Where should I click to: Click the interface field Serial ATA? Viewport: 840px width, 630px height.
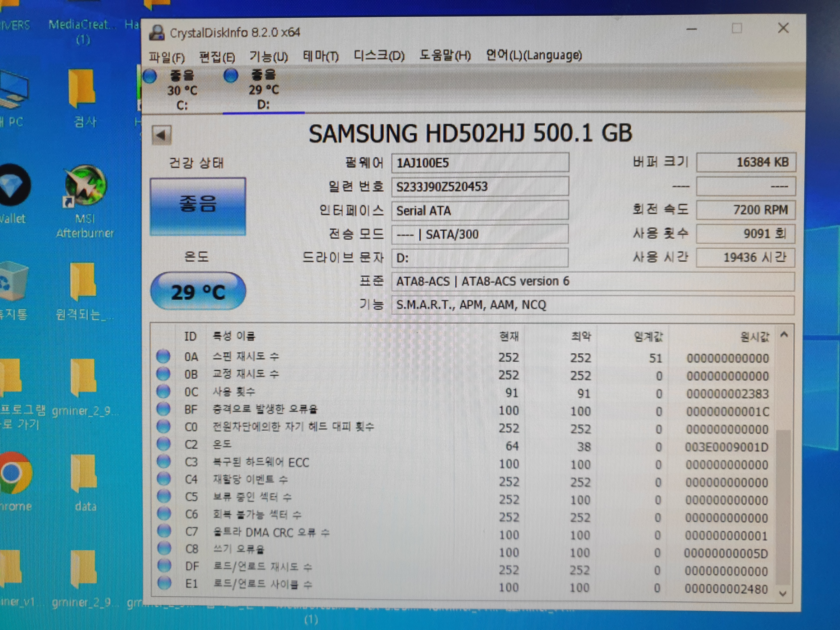pos(480,210)
